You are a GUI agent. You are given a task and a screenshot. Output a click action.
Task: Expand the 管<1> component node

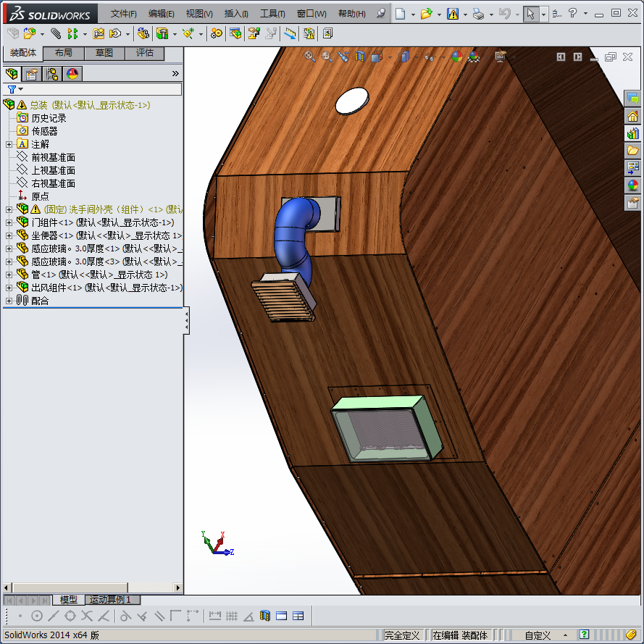tap(9, 275)
